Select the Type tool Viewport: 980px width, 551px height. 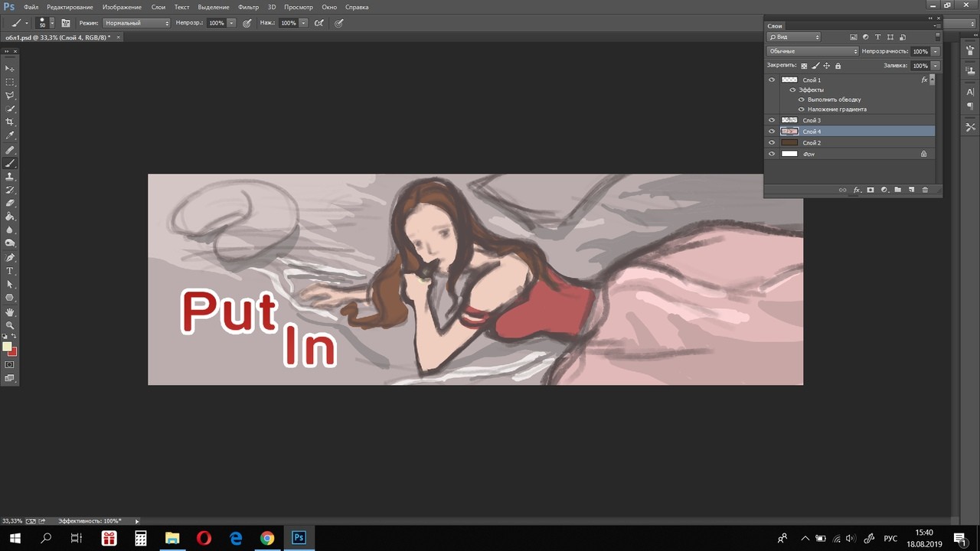pyautogui.click(x=10, y=269)
